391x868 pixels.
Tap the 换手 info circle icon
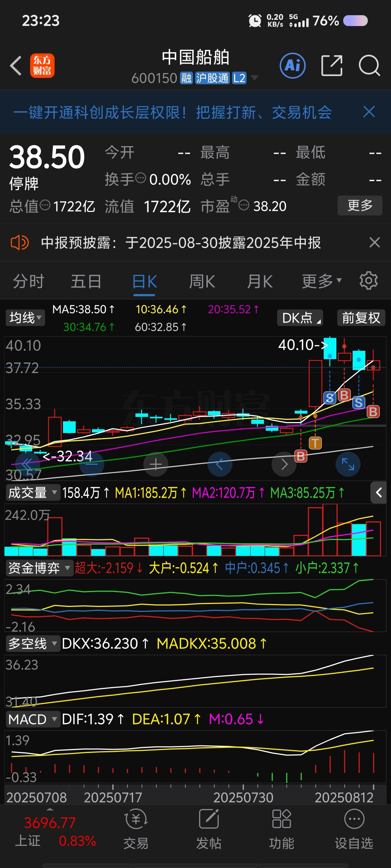click(x=140, y=178)
